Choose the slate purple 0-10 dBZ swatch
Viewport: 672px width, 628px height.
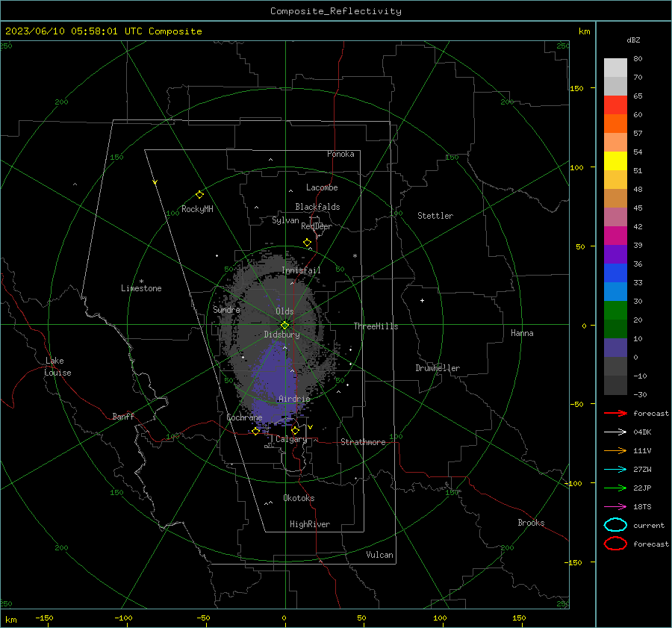click(615, 348)
